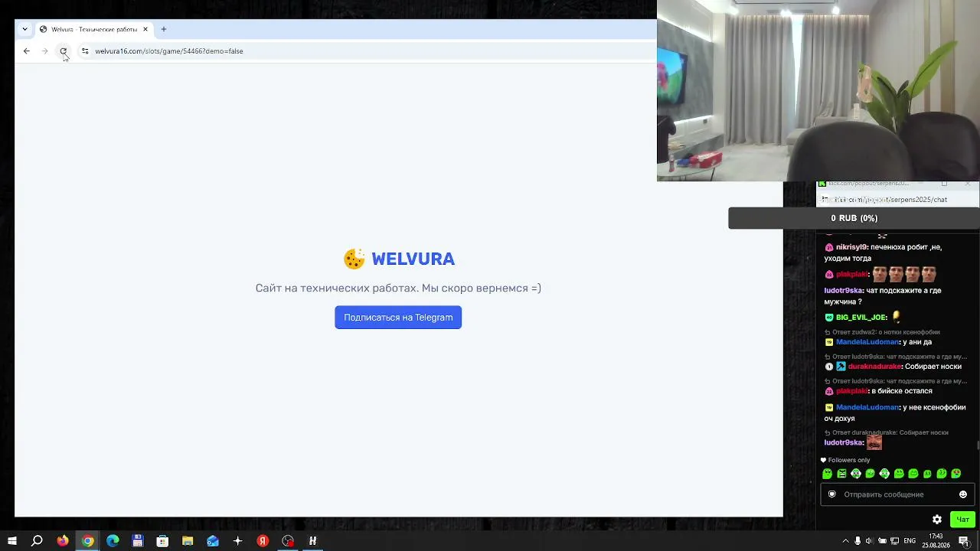Click the '0 RUB (0%)' donation bar
Image resolution: width=980 pixels, height=551 pixels.
[854, 218]
